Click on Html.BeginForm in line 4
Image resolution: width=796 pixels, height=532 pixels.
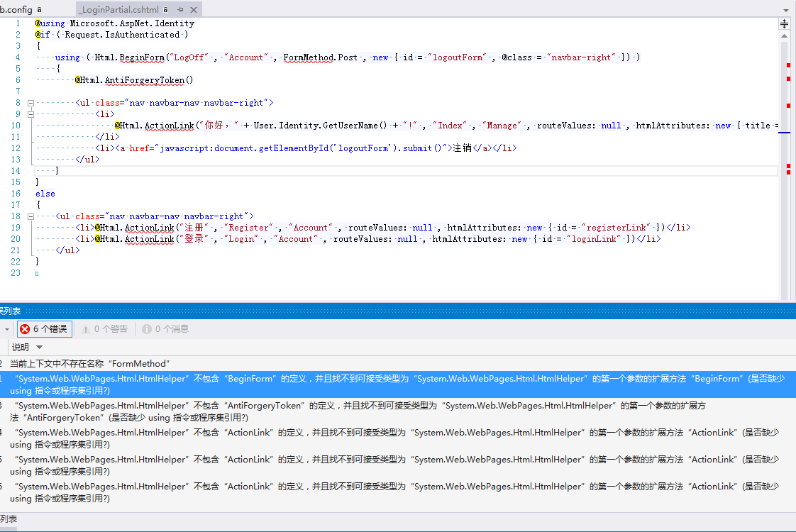click(129, 57)
